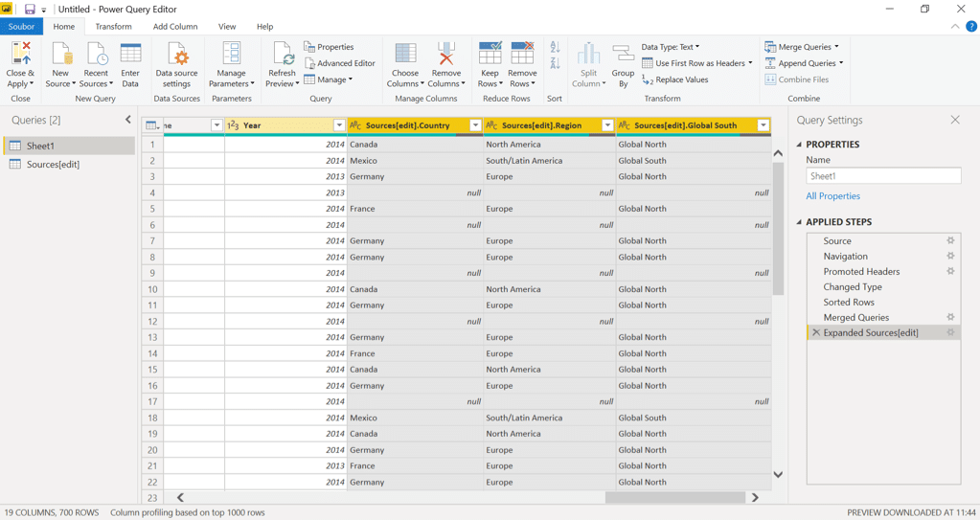Click the Group By icon
980x520 pixels.
(x=623, y=54)
